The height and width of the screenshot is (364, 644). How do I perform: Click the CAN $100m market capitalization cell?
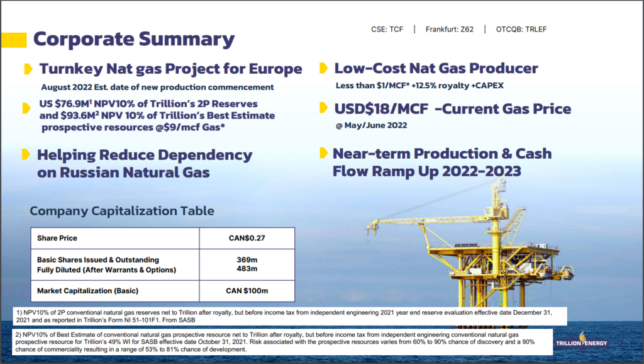coord(247,290)
